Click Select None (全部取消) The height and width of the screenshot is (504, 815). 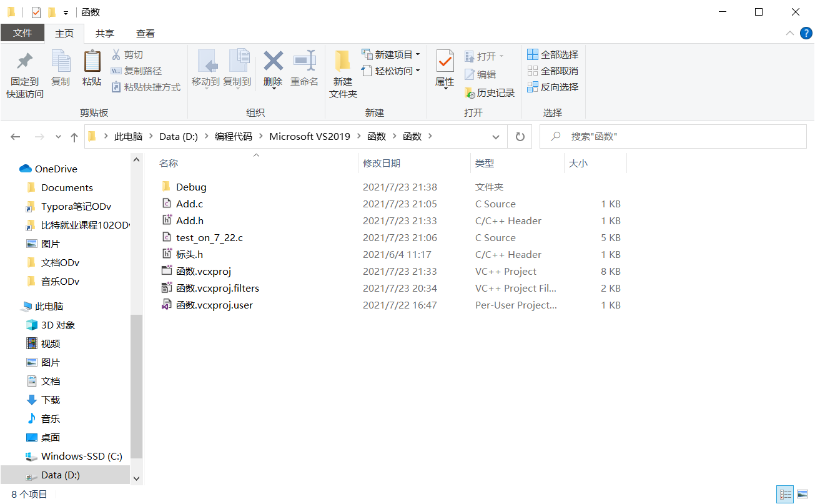point(553,71)
